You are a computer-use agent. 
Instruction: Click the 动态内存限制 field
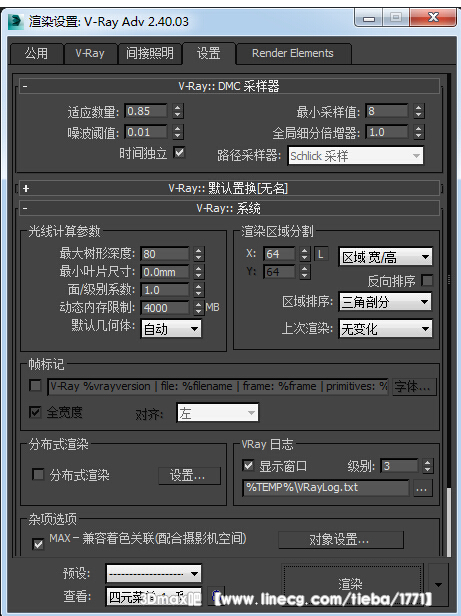click(x=165, y=308)
